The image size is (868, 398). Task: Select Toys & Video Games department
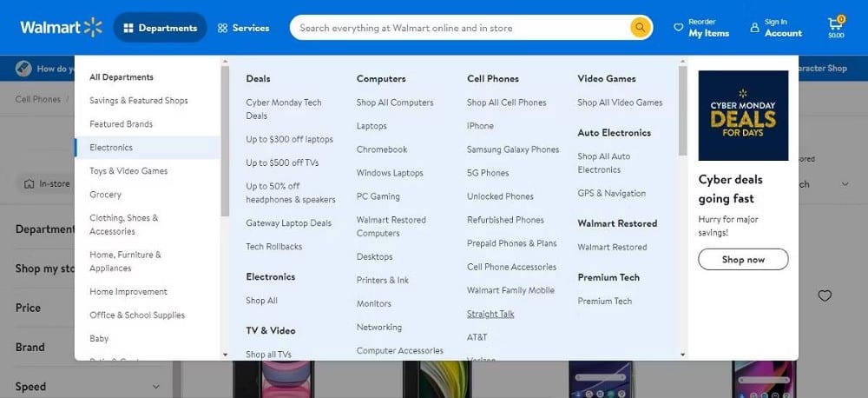click(128, 171)
